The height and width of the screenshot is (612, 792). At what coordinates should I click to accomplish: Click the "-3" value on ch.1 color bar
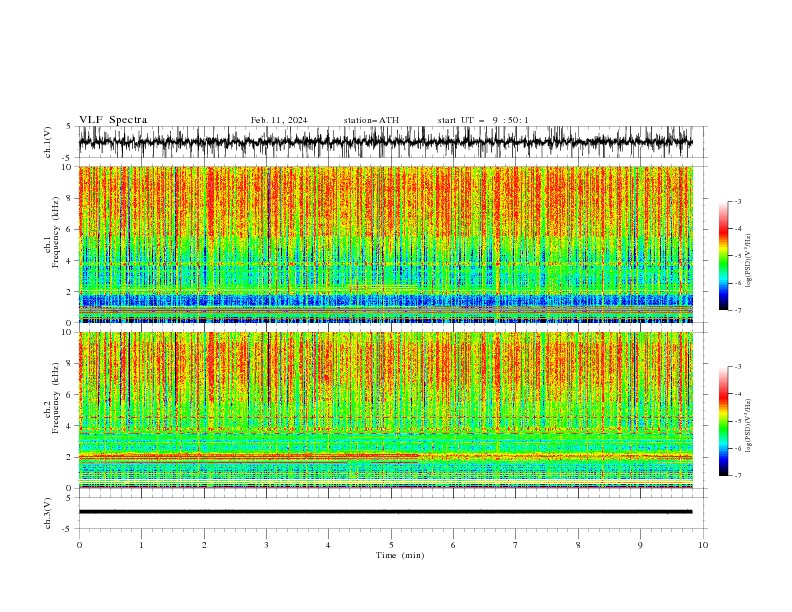pyautogui.click(x=738, y=201)
